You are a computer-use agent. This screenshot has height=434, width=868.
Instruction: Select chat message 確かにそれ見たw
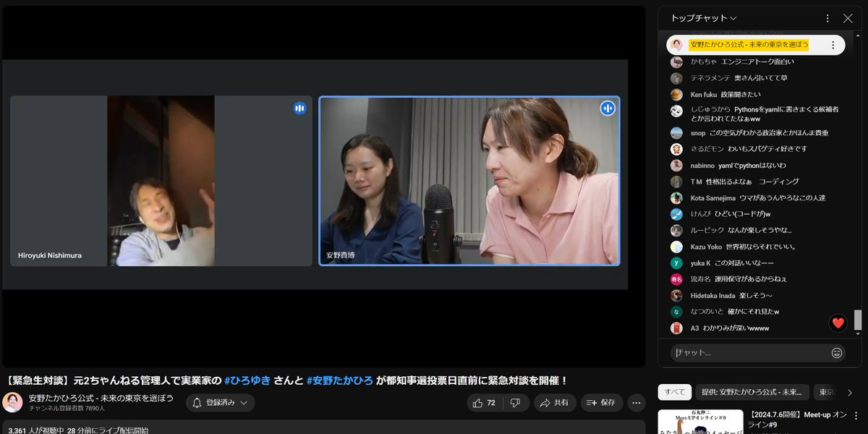coord(753,312)
